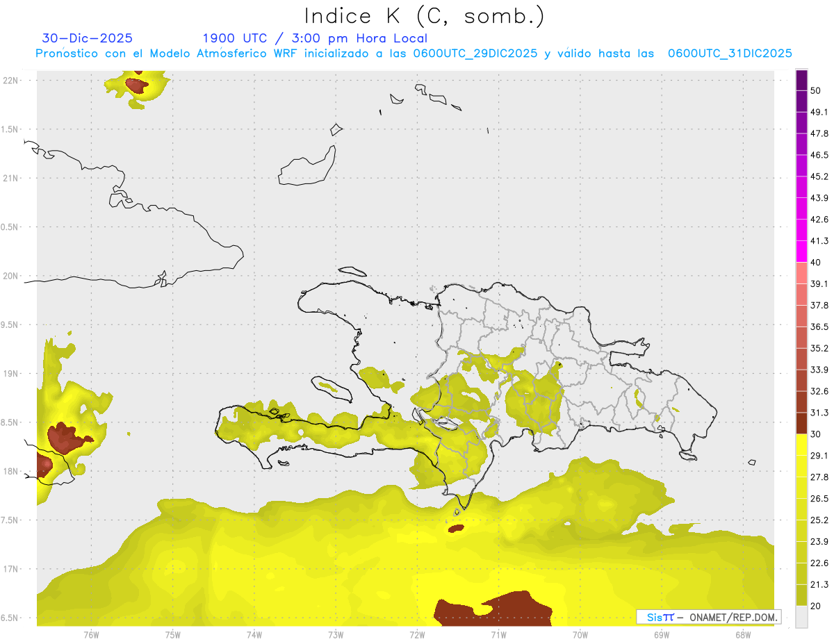The width and height of the screenshot is (834, 644).
Task: Click legend value "46.5"
Action: 819,155
